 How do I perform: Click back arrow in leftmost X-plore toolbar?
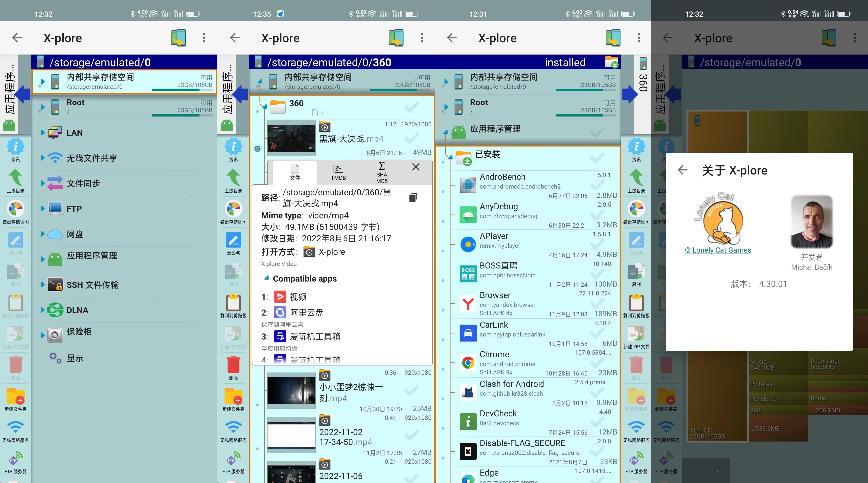pos(17,38)
